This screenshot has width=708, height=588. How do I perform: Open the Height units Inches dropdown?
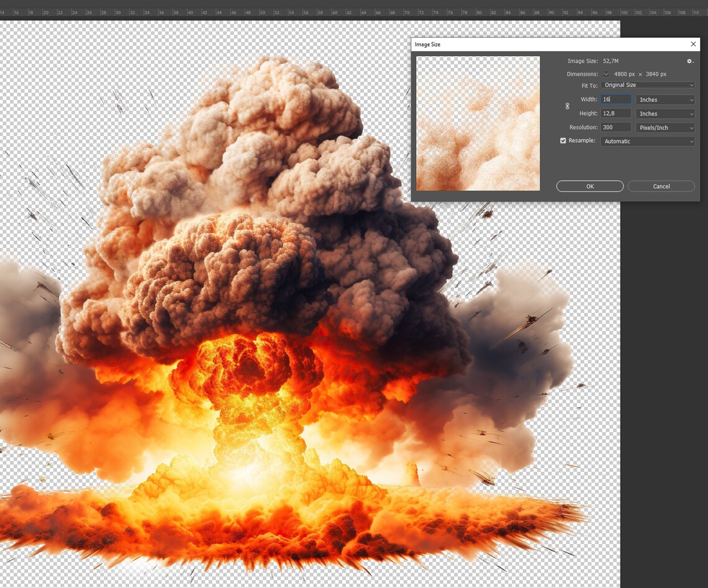click(x=665, y=113)
